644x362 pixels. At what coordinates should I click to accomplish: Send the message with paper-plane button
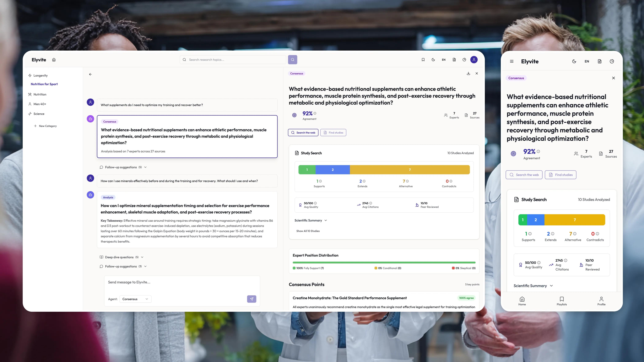(x=251, y=299)
